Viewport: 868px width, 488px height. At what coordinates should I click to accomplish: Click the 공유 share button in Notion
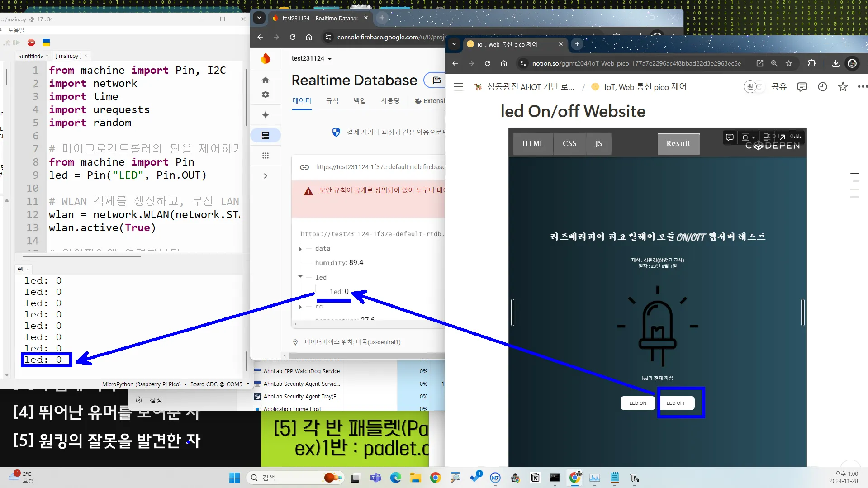[779, 87]
